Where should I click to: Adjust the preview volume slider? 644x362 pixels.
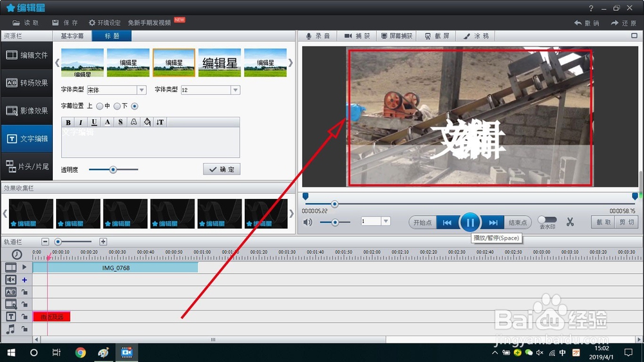coord(335,222)
